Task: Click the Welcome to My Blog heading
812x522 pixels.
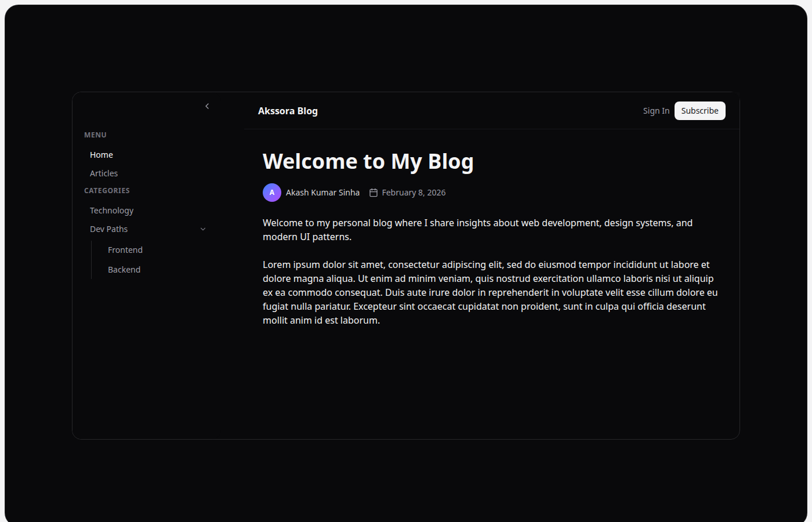Action: click(x=368, y=161)
